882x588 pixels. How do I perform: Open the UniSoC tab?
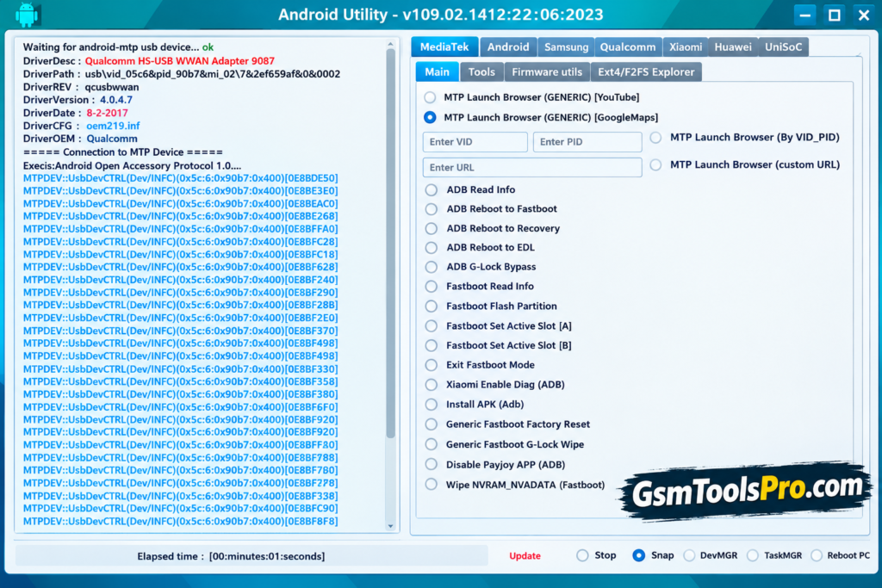(x=784, y=47)
